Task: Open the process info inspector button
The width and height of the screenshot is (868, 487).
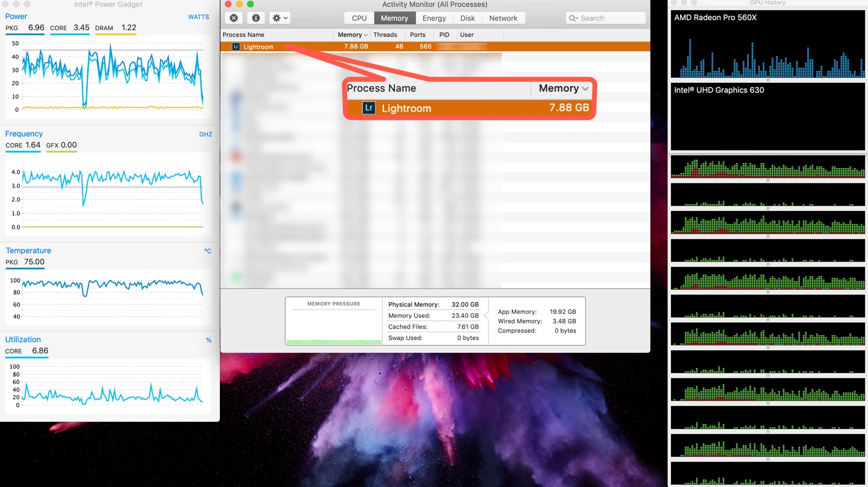Action: (256, 18)
